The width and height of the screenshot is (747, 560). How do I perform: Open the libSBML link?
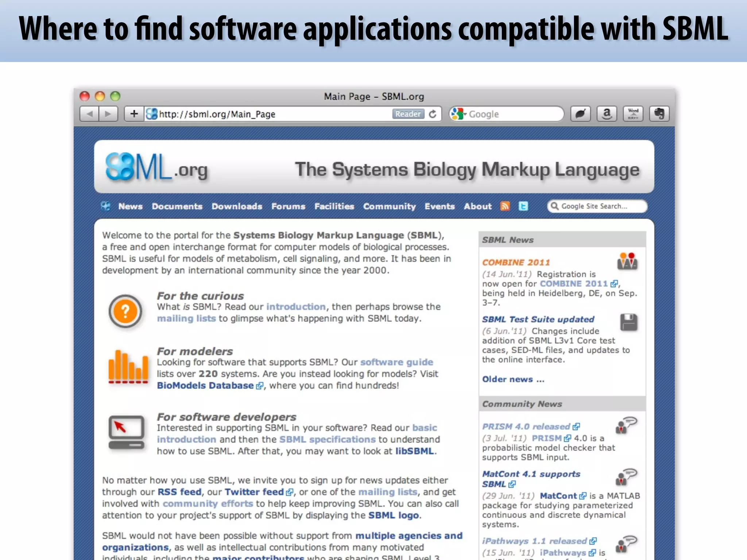(415, 451)
